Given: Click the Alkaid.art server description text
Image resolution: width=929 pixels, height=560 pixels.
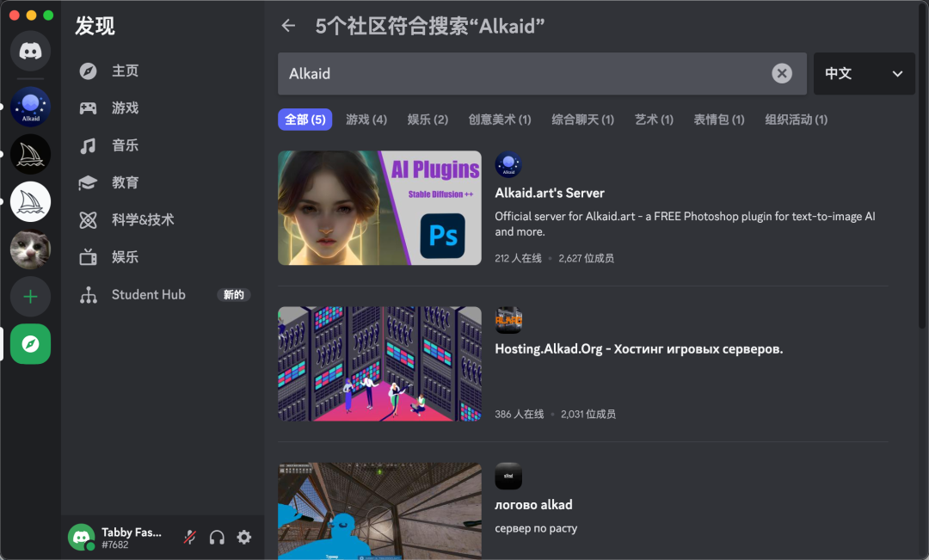Looking at the screenshot, I should click(685, 224).
